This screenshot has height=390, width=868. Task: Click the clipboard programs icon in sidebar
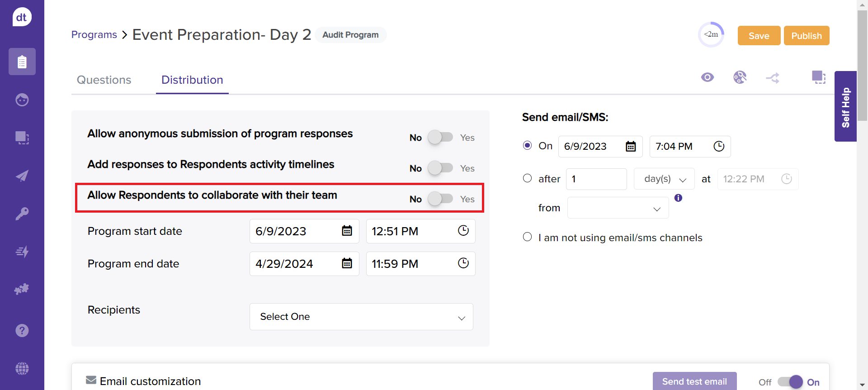(x=22, y=62)
